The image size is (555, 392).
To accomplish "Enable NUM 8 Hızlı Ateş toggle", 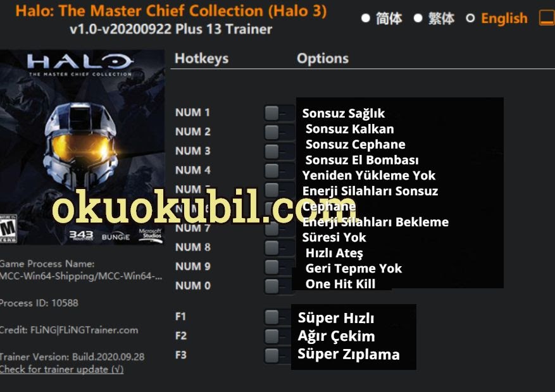I will point(279,248).
